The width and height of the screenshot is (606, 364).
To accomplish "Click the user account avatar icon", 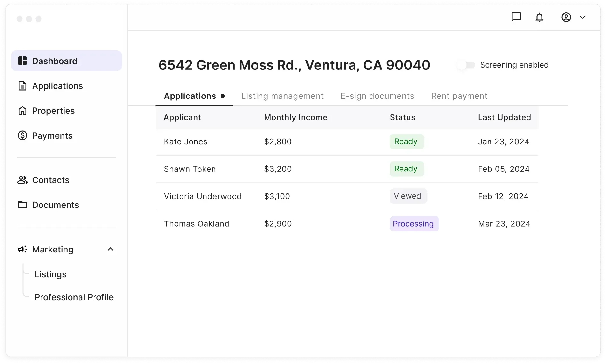I will pos(566,17).
